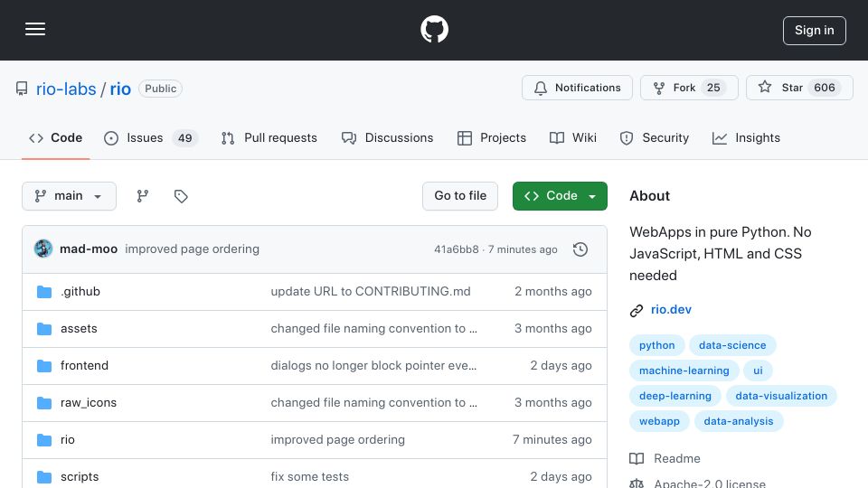
Task: Open the frontend folder
Action: coord(84,366)
